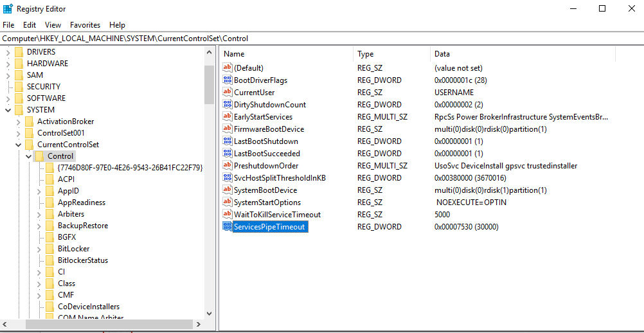Click data value 0x00007530 (30000)
Image resolution: width=644 pixels, height=333 pixels.
point(467,227)
